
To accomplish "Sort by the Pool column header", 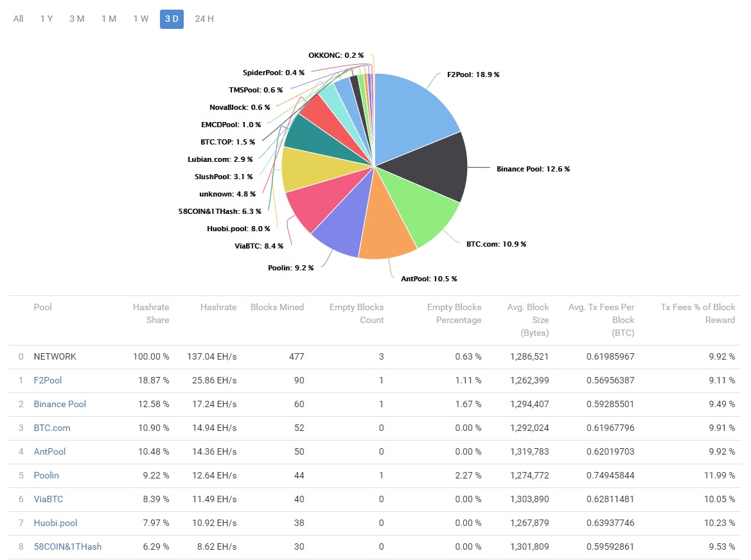I will [x=42, y=307].
